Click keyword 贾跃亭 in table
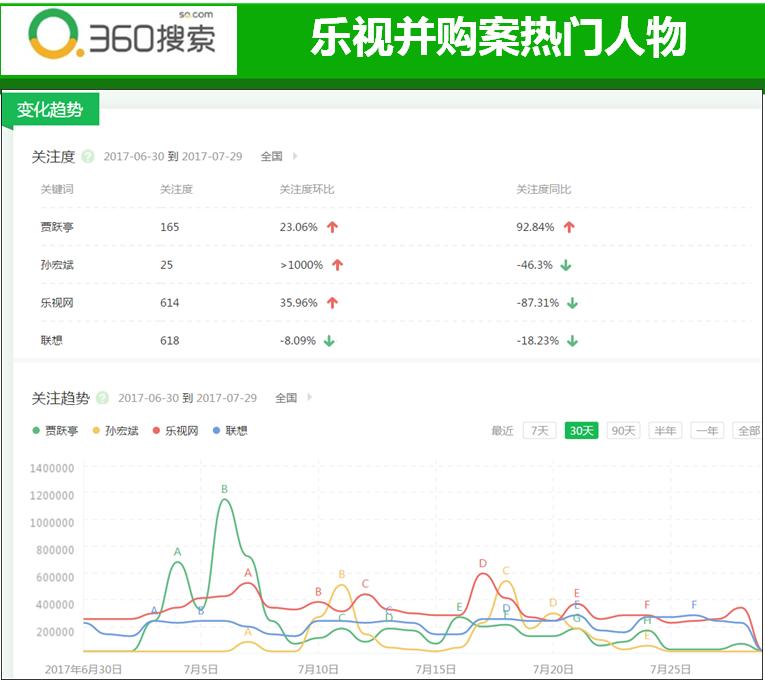765x681 pixels. coord(57,227)
